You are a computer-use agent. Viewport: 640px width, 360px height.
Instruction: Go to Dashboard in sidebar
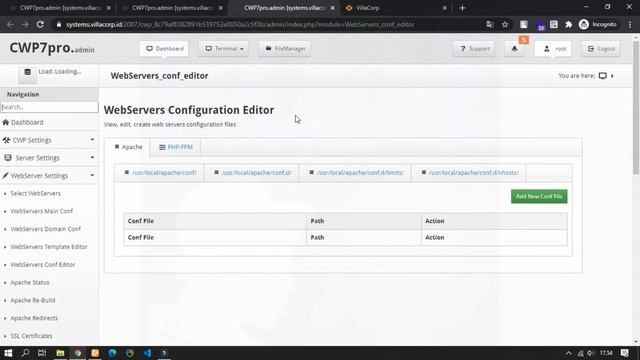[x=27, y=122]
